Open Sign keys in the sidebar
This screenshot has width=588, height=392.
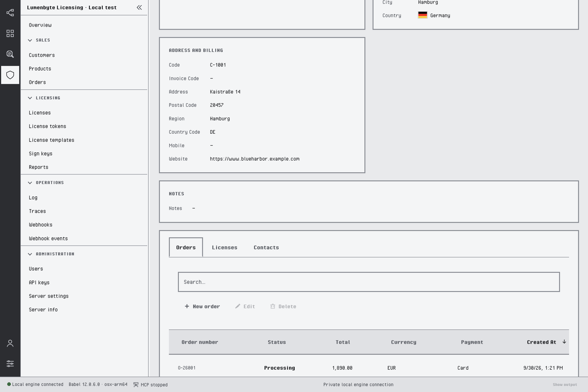[x=40, y=154]
